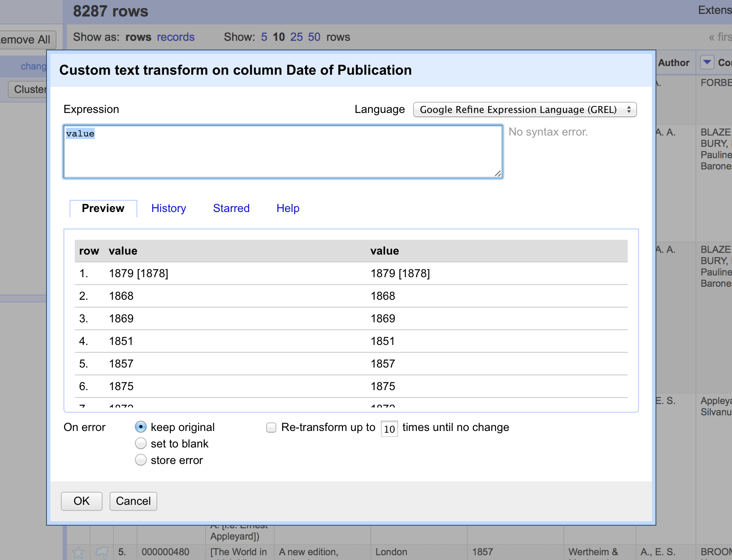This screenshot has height=560, width=732.
Task: Open the Starred tab
Action: click(231, 209)
